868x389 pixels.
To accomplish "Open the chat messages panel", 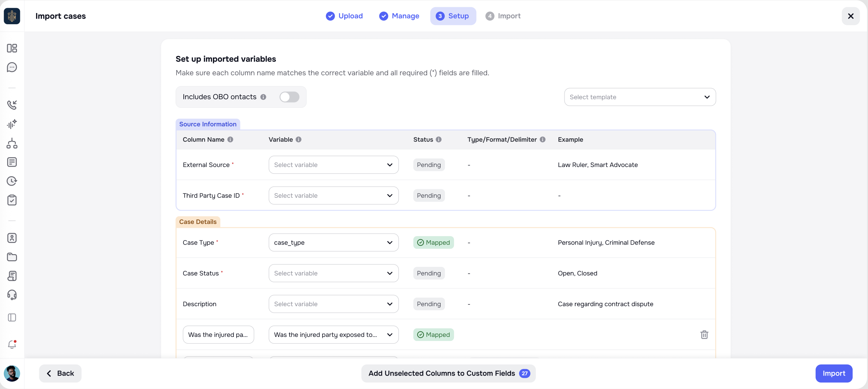I will [x=12, y=67].
